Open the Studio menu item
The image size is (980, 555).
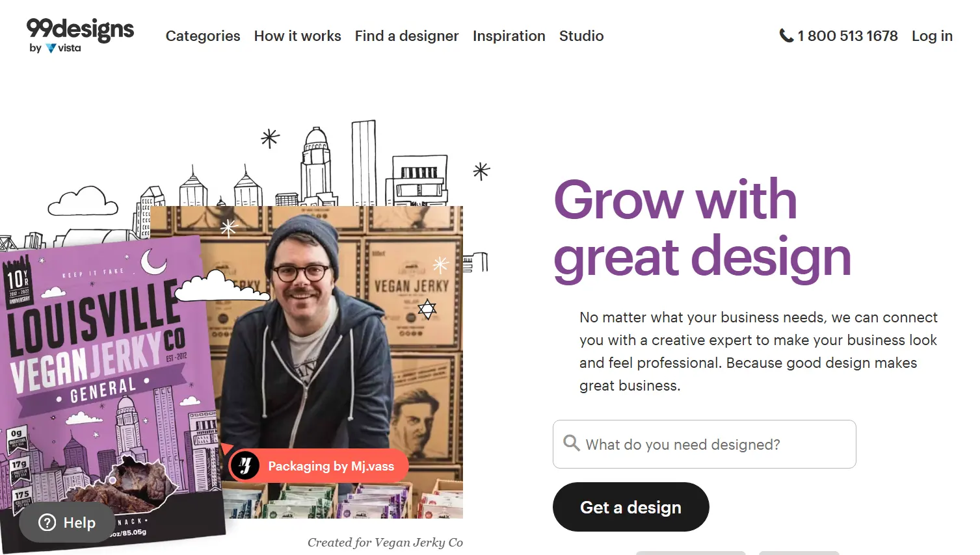click(581, 36)
